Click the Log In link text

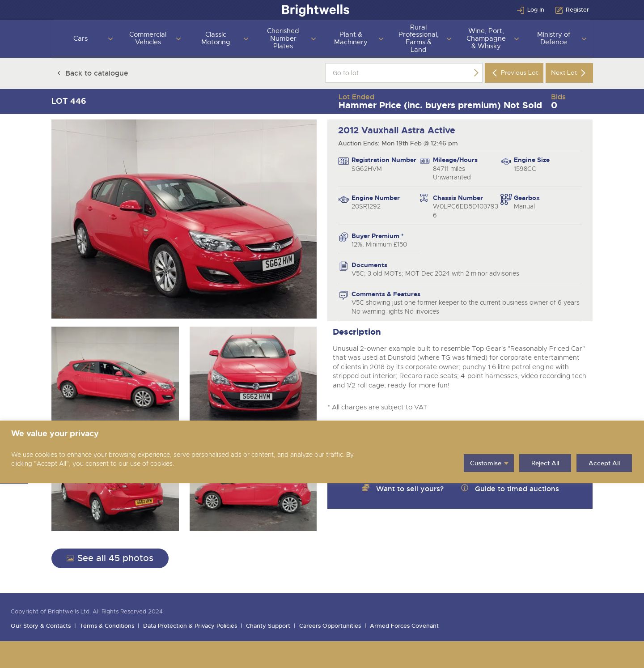(535, 10)
